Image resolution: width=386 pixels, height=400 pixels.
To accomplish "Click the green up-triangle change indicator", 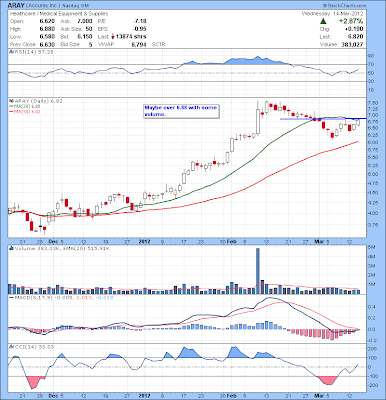I will pos(323,21).
